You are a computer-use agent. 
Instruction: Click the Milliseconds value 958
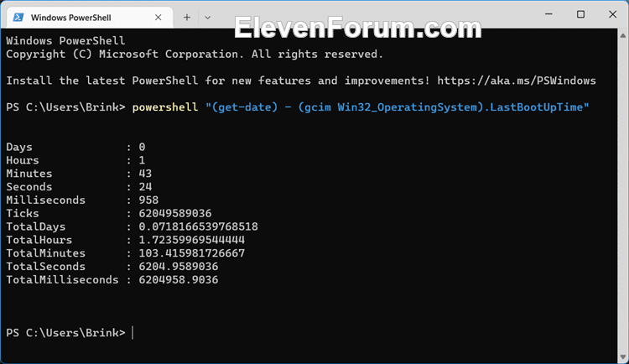pos(148,200)
